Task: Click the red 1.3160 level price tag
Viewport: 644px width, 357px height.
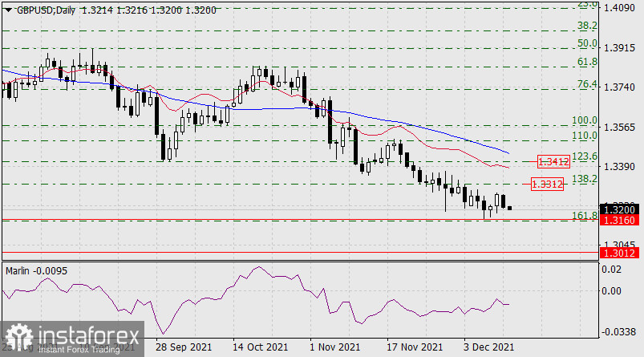Action: point(620,220)
